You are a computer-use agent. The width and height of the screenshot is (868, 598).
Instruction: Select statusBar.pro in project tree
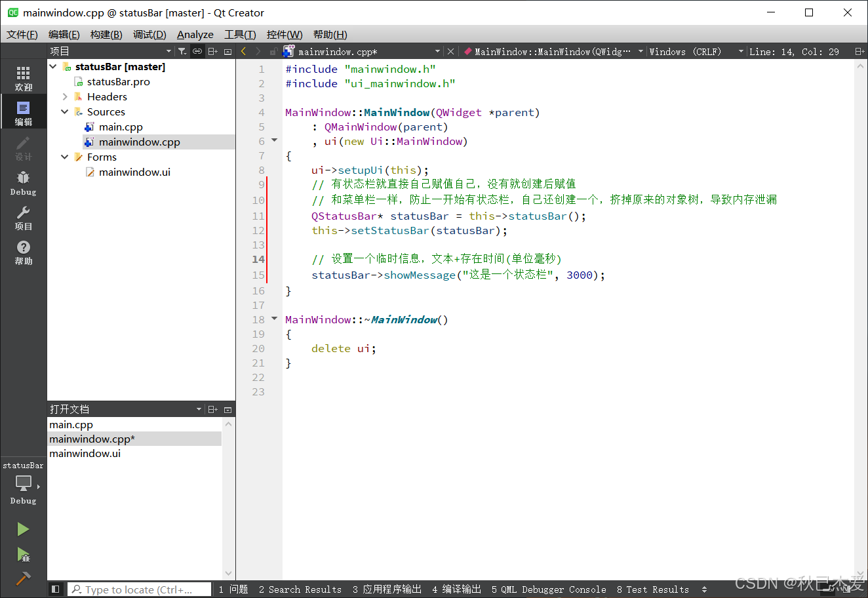point(119,81)
